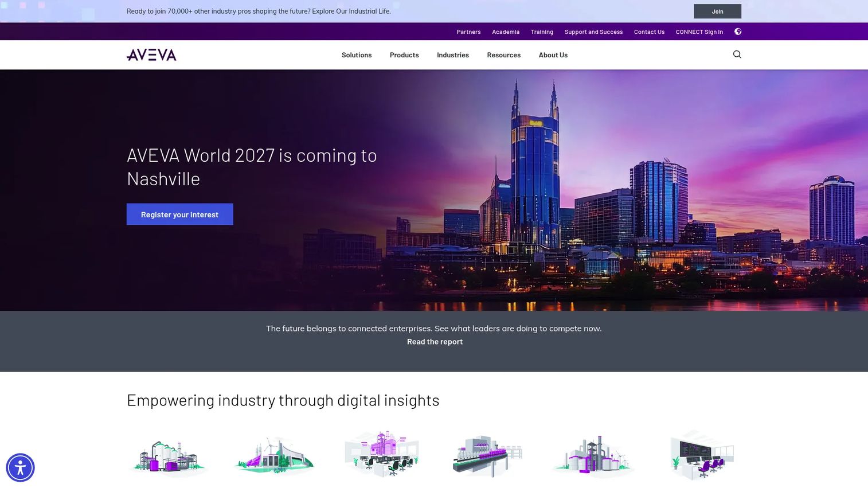Click CONNECT Sign In
The width and height of the screenshot is (868, 488).
699,32
